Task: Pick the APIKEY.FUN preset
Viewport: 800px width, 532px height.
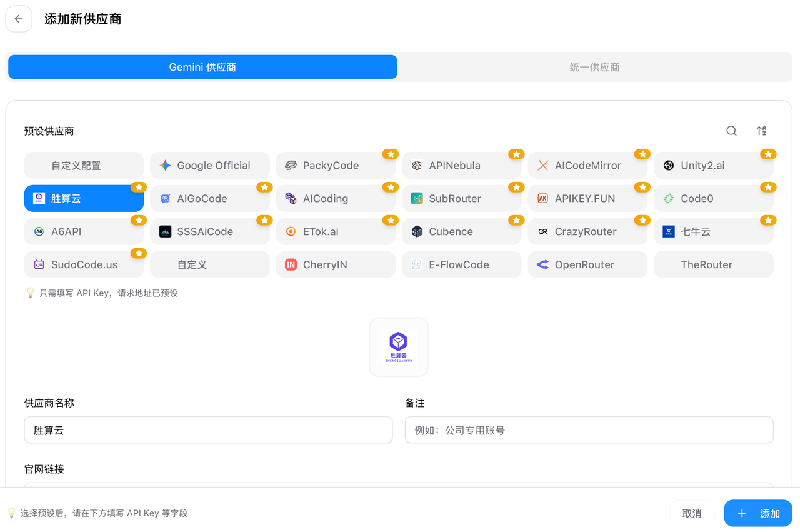Action: point(587,199)
